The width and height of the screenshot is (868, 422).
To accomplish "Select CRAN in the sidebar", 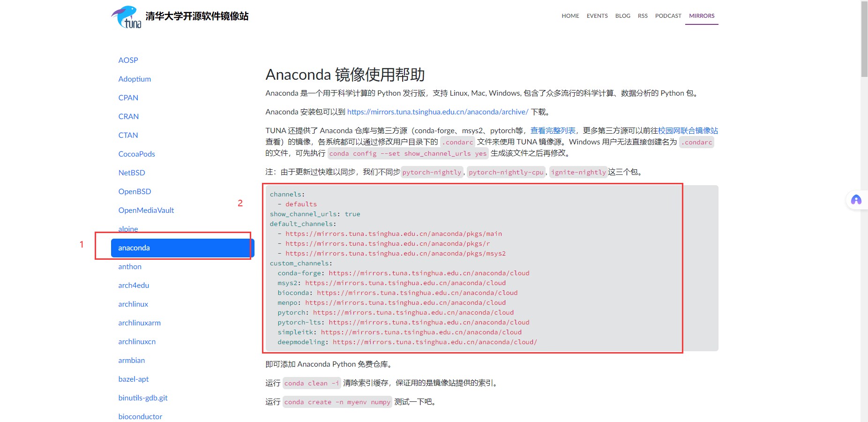I will (128, 116).
